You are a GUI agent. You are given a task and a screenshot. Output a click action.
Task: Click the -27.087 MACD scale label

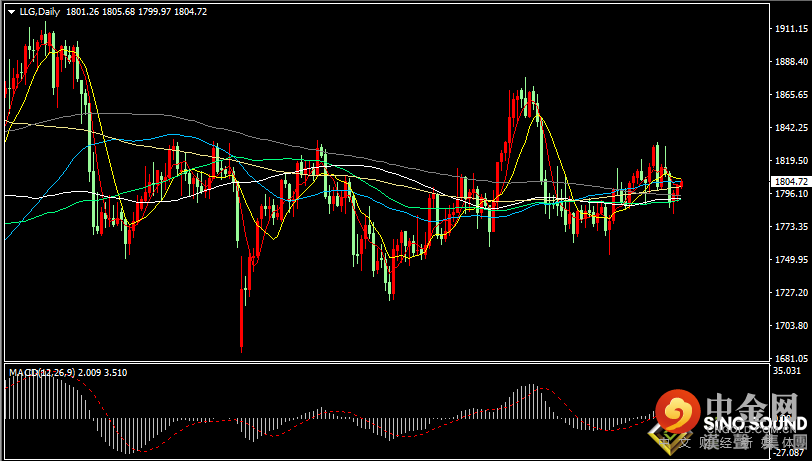point(787,455)
